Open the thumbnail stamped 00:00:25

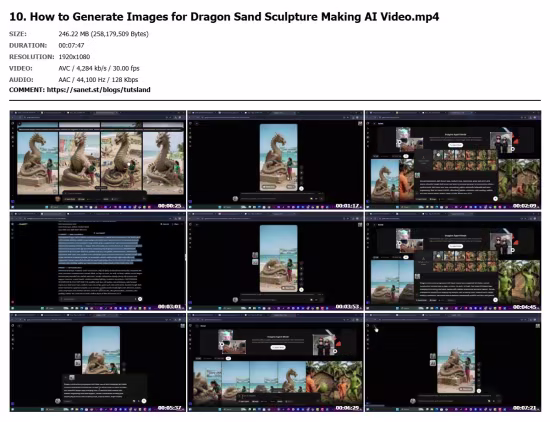pyautogui.click(x=98, y=160)
